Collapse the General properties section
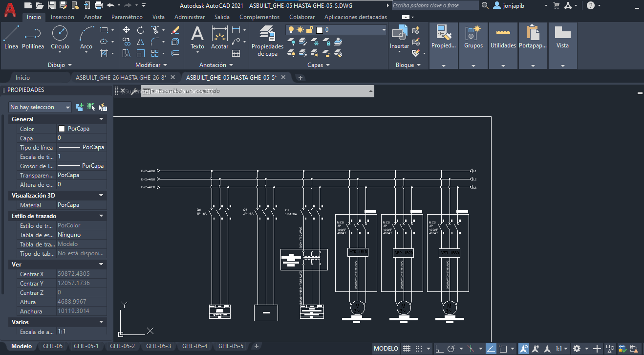644x355 pixels. pos(101,119)
